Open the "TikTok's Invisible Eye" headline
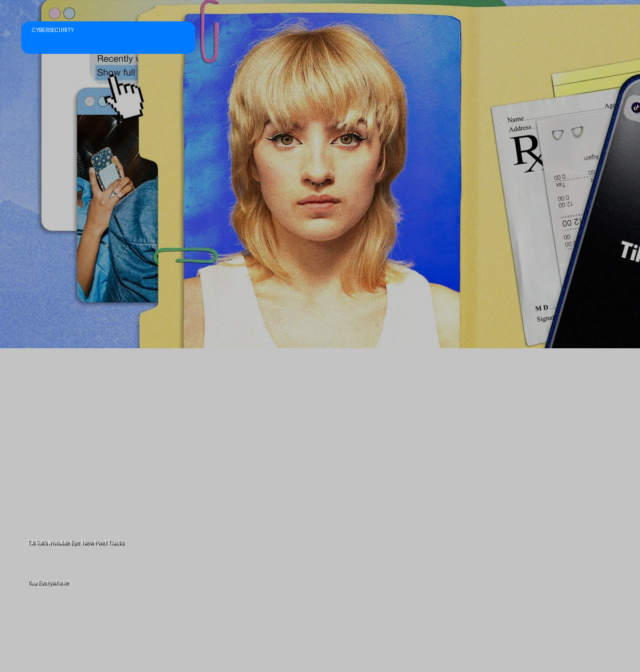640x672 pixels. pyautogui.click(x=75, y=542)
